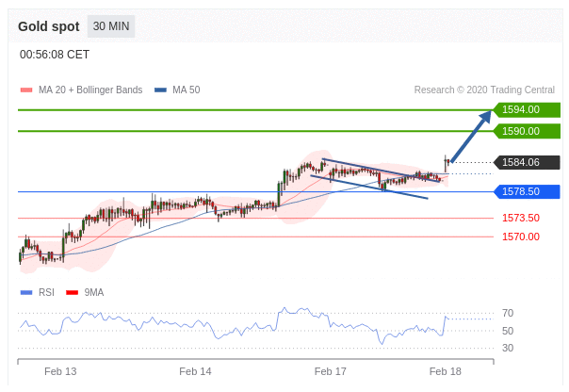Click the Feb 14 date label
Image resolution: width=569 pixels, height=392 pixels.
(x=195, y=371)
